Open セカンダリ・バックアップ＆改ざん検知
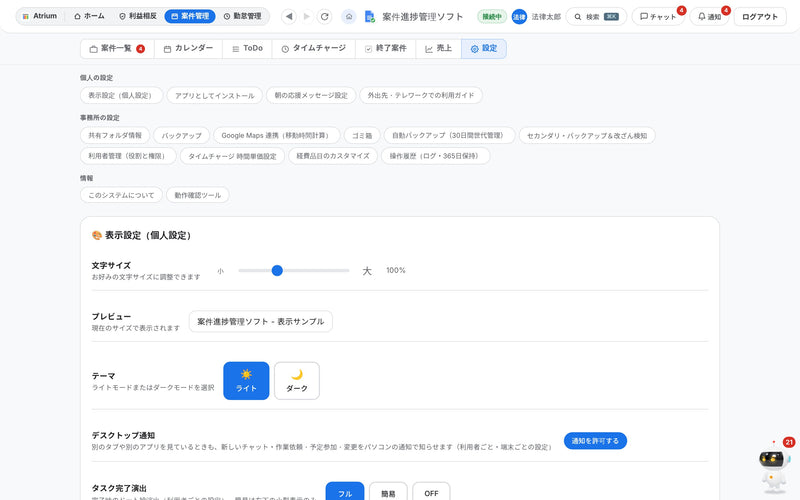 pyautogui.click(x=587, y=135)
